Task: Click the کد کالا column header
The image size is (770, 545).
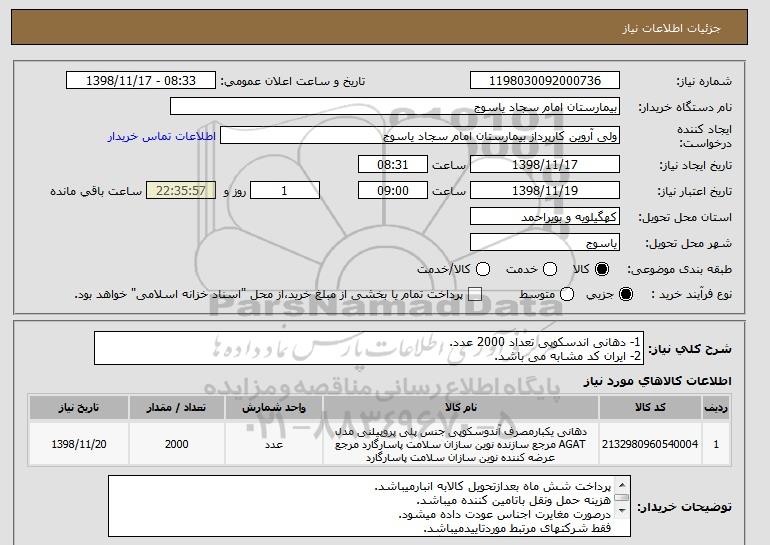Action: (x=650, y=408)
